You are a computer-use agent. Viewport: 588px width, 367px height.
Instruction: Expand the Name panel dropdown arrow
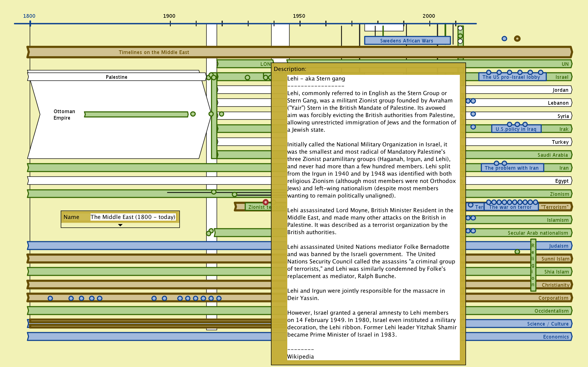pos(120,225)
